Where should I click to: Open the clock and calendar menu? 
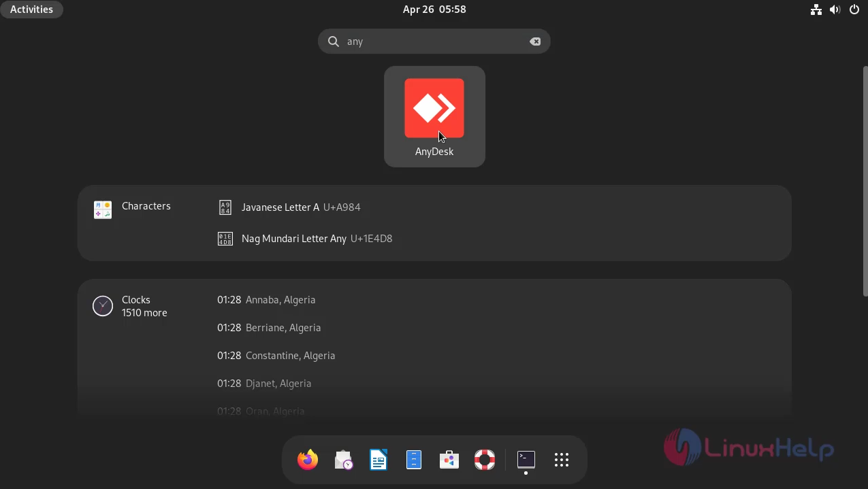coord(434,10)
